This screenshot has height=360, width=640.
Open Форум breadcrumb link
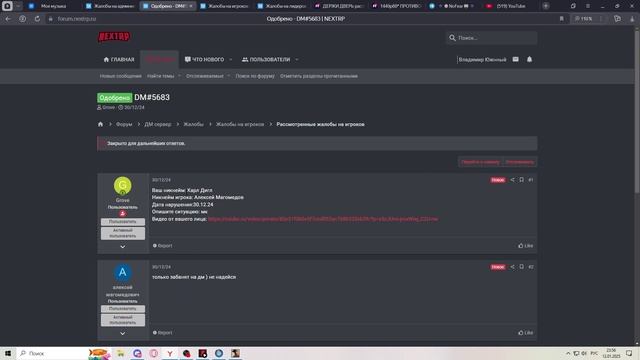pyautogui.click(x=124, y=124)
